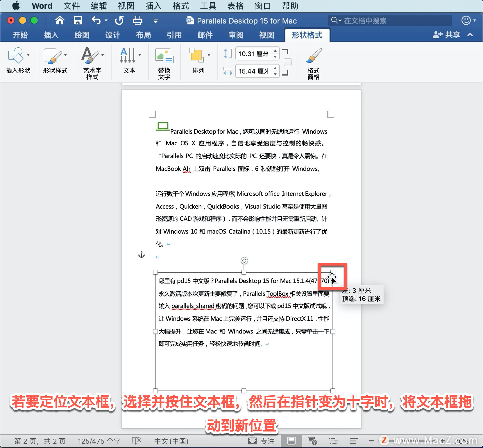
Task: Open the 文件 menu in menu bar
Action: [71, 6]
